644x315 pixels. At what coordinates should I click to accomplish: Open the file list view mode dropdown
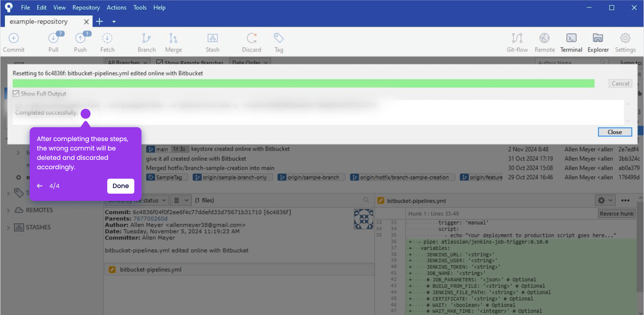point(181,200)
